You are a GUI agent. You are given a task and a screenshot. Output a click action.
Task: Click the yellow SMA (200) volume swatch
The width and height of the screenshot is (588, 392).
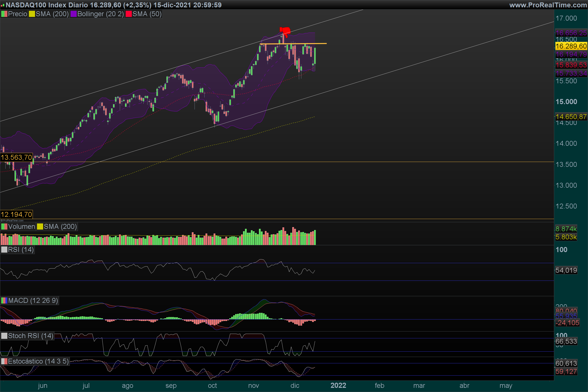pos(40,226)
